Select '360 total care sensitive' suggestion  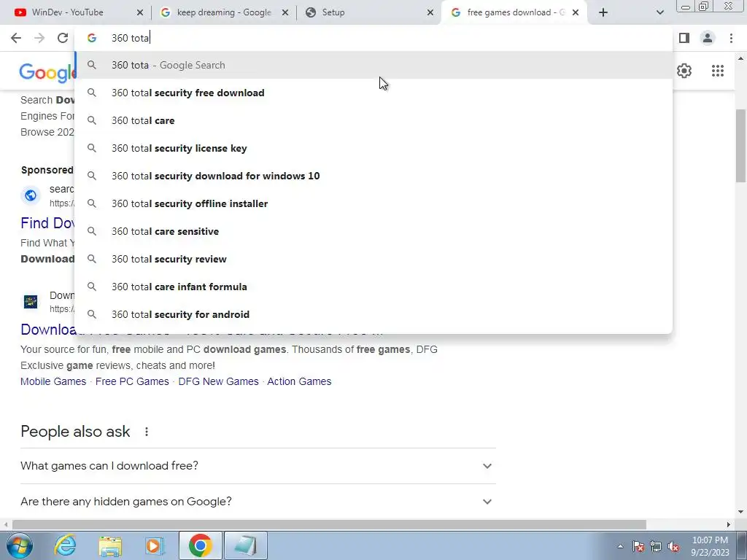tap(373, 231)
